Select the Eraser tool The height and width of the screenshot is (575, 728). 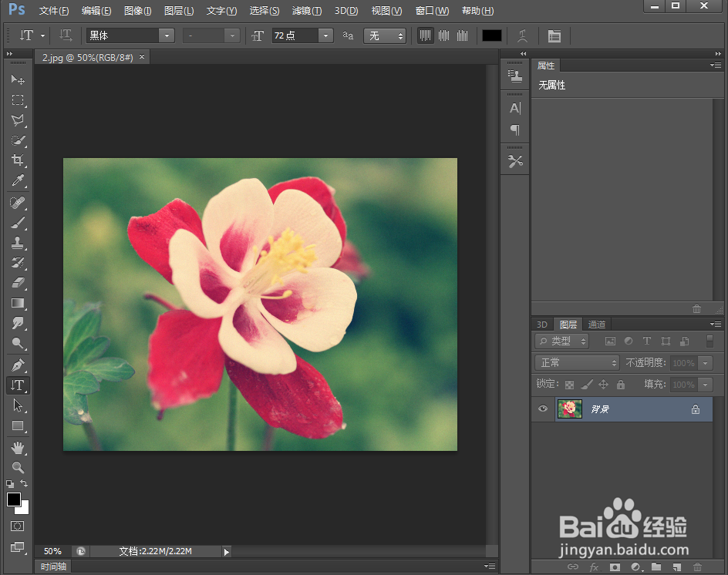point(18,283)
